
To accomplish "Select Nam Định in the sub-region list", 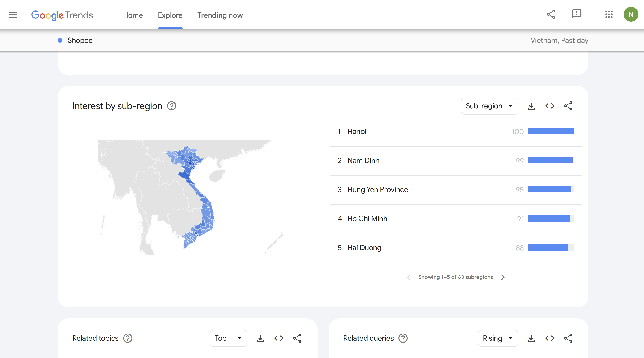I will (x=456, y=161).
